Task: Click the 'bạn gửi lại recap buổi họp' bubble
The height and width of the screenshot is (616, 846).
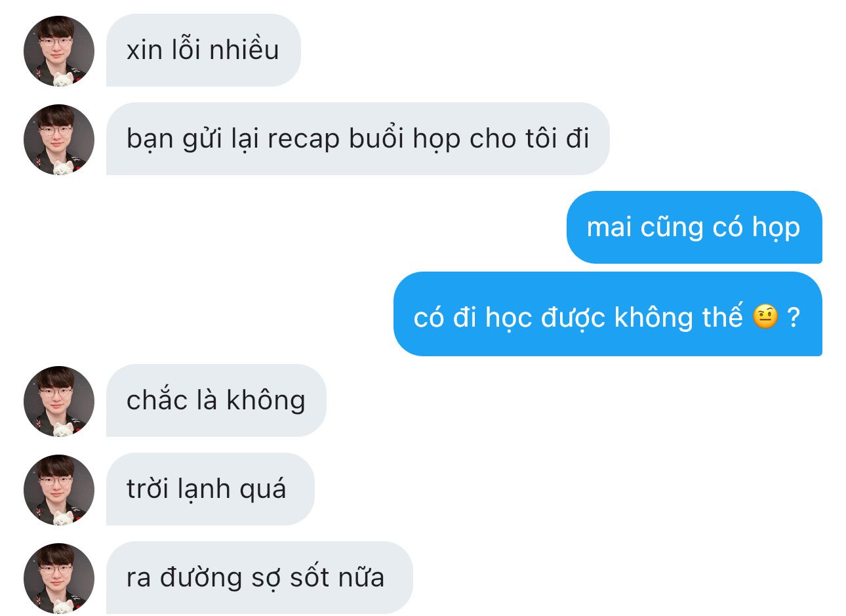Action: pyautogui.click(x=358, y=139)
